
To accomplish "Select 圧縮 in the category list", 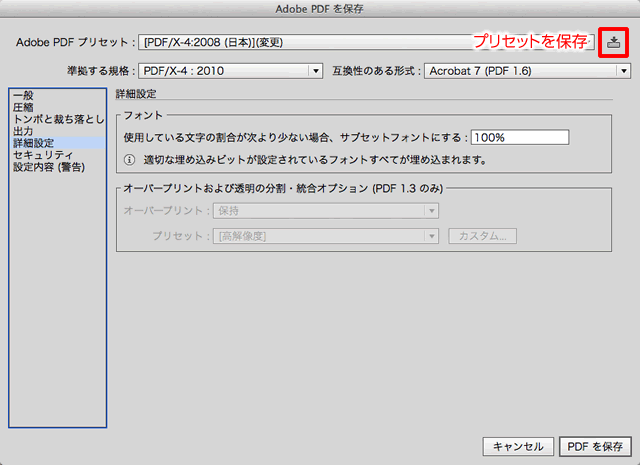I will pyautogui.click(x=57, y=107).
